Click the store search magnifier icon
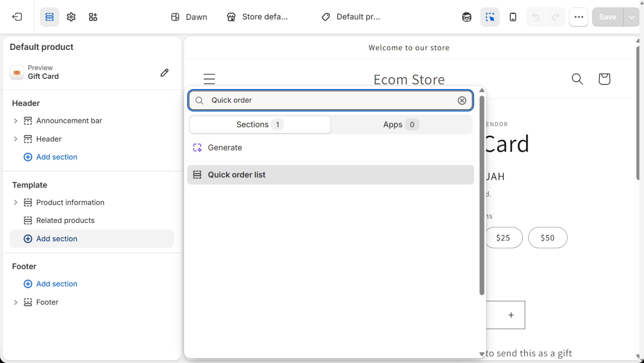Viewport: 644px width, 363px height. [x=577, y=79]
